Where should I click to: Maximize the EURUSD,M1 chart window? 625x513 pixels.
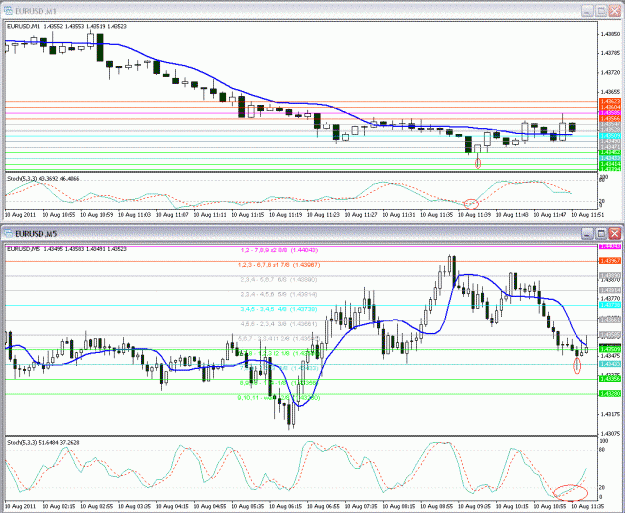(601, 11)
